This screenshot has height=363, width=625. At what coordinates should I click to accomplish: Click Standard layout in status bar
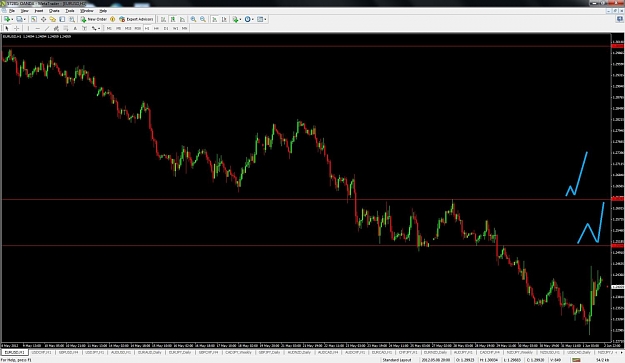pyautogui.click(x=397, y=360)
